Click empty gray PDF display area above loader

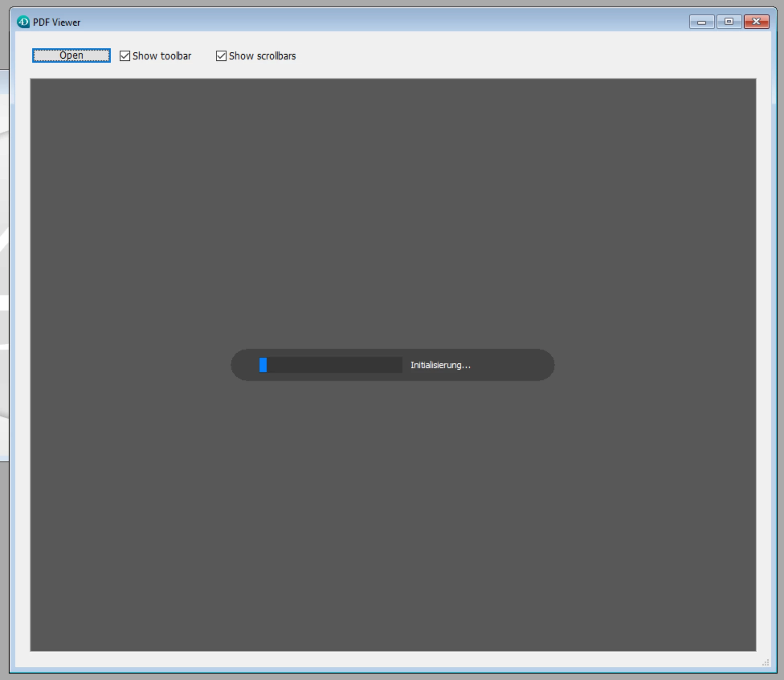tap(393, 201)
